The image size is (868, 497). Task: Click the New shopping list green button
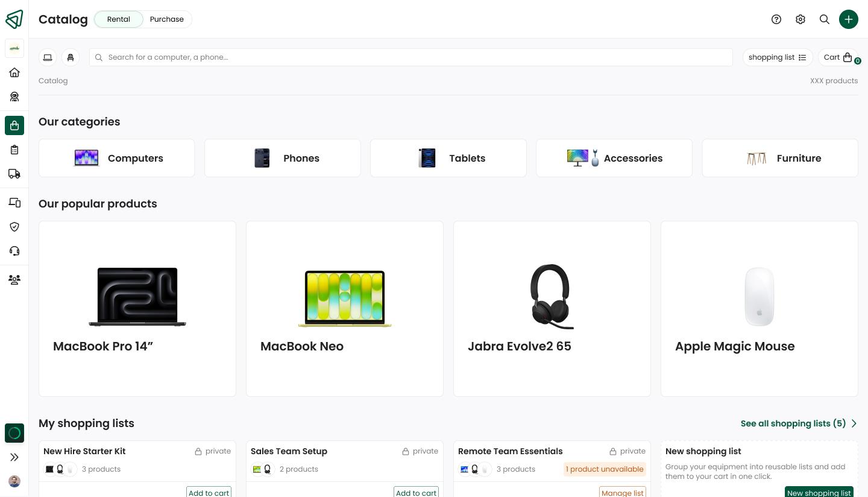click(819, 492)
